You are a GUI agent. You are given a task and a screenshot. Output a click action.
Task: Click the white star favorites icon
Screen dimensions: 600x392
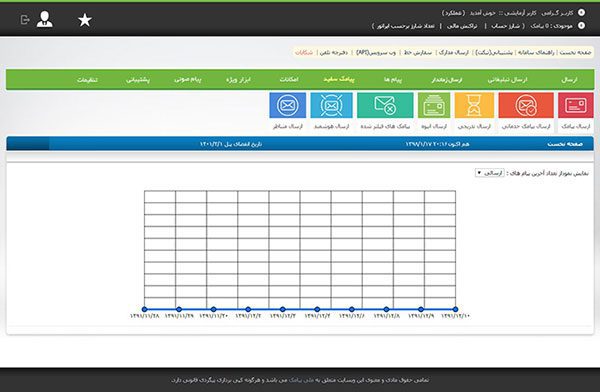(x=85, y=20)
